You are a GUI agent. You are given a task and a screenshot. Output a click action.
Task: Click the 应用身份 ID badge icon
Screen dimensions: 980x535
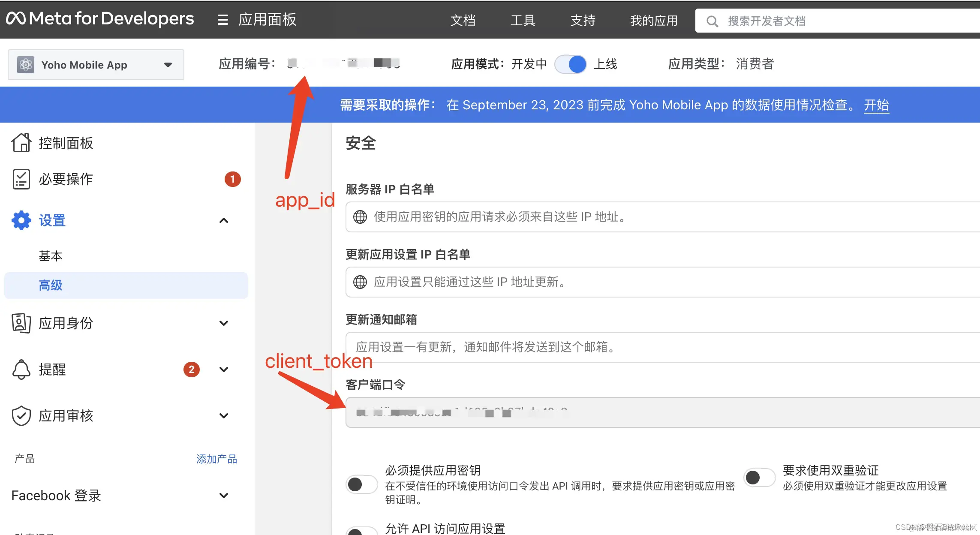tap(21, 323)
